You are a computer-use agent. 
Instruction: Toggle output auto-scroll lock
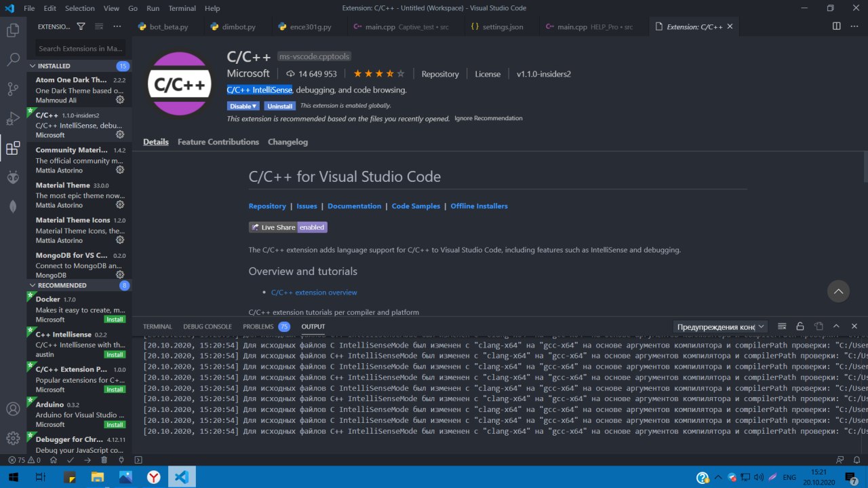point(800,326)
